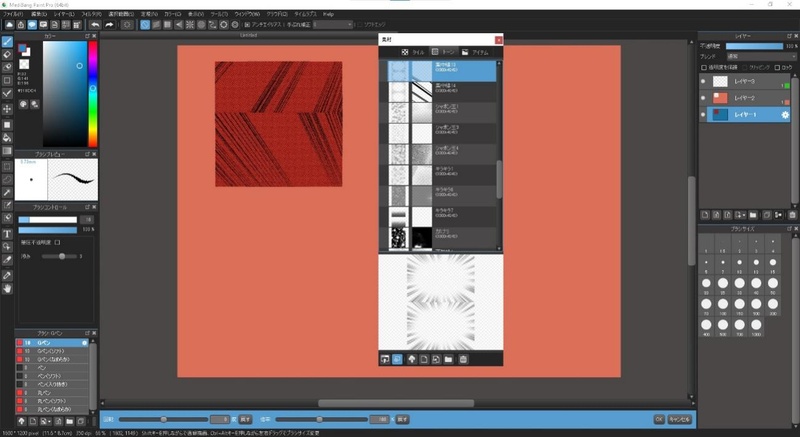Select the Text tool
The width and height of the screenshot is (800, 437).
point(7,234)
